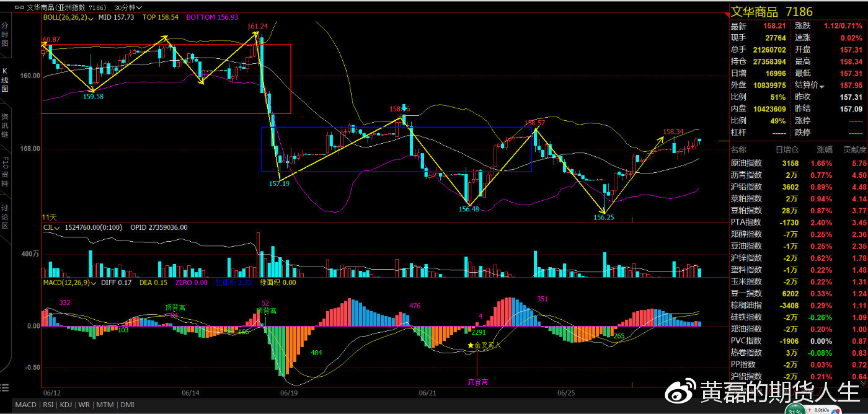The width and height of the screenshot is (868, 414).
Task: Switch to the RSI indicator tab
Action: (48, 405)
